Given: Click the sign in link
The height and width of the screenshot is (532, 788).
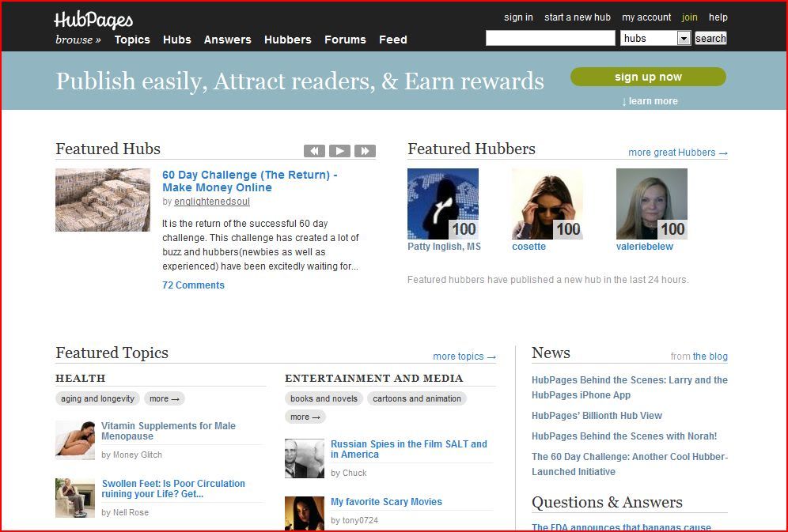Looking at the screenshot, I should coord(519,17).
